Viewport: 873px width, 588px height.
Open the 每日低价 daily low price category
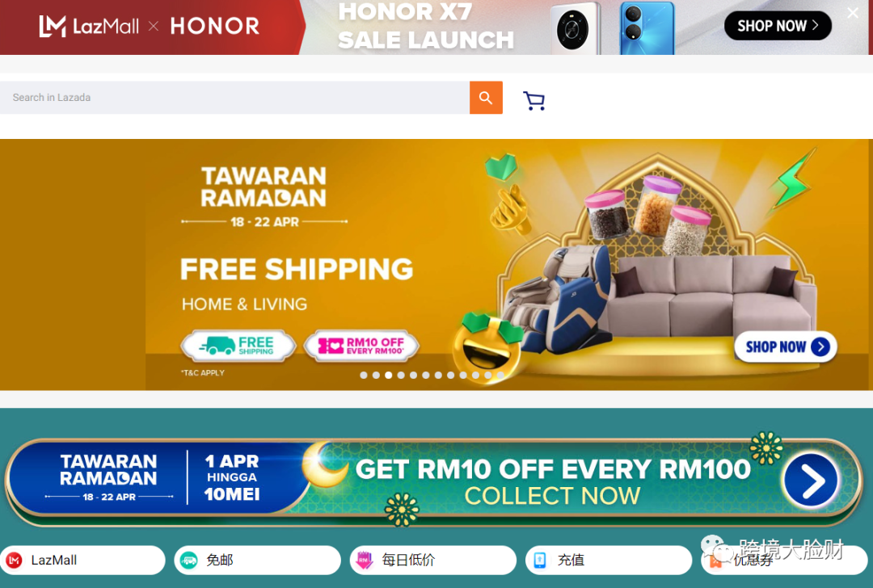[x=433, y=561]
